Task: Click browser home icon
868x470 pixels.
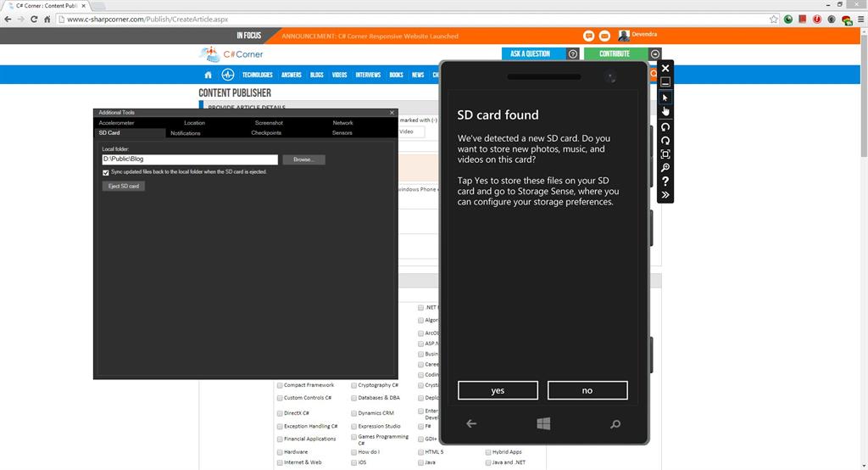Action: (47, 19)
